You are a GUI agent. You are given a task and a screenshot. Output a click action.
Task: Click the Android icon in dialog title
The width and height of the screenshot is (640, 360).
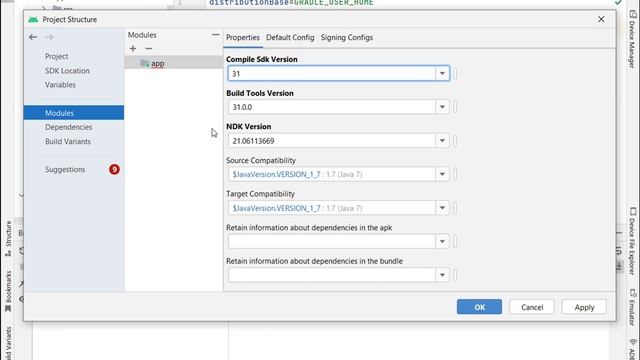click(33, 19)
